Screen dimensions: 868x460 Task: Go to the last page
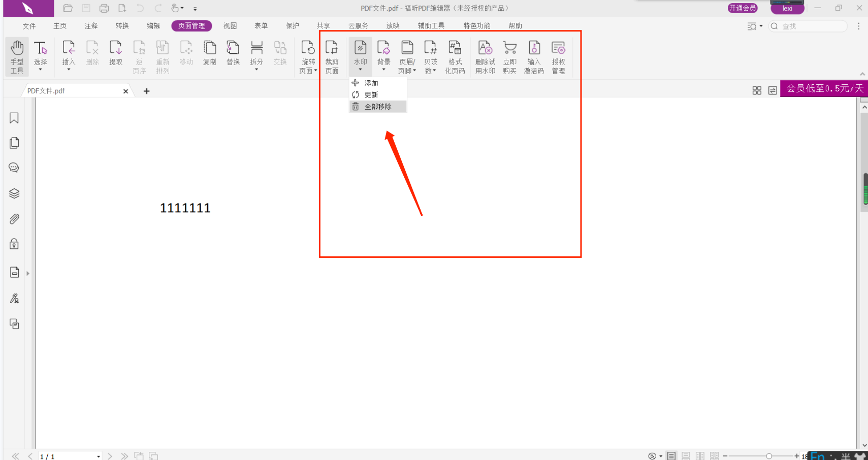124,456
